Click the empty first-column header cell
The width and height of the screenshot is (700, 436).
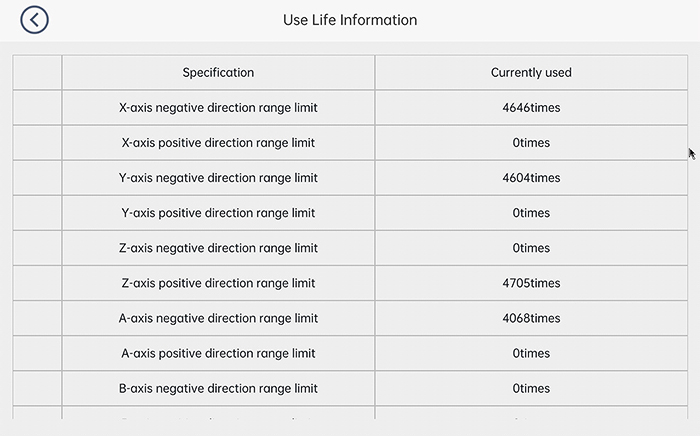pyautogui.click(x=37, y=73)
